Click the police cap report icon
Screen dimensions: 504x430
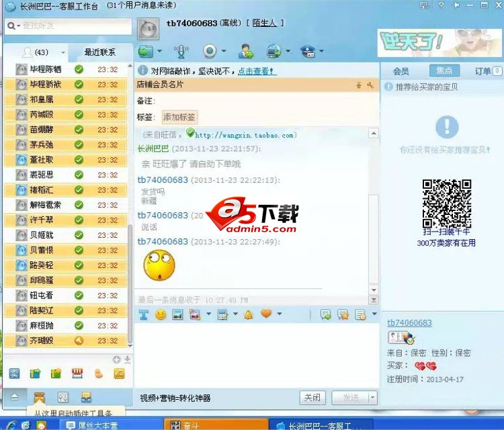[308, 51]
